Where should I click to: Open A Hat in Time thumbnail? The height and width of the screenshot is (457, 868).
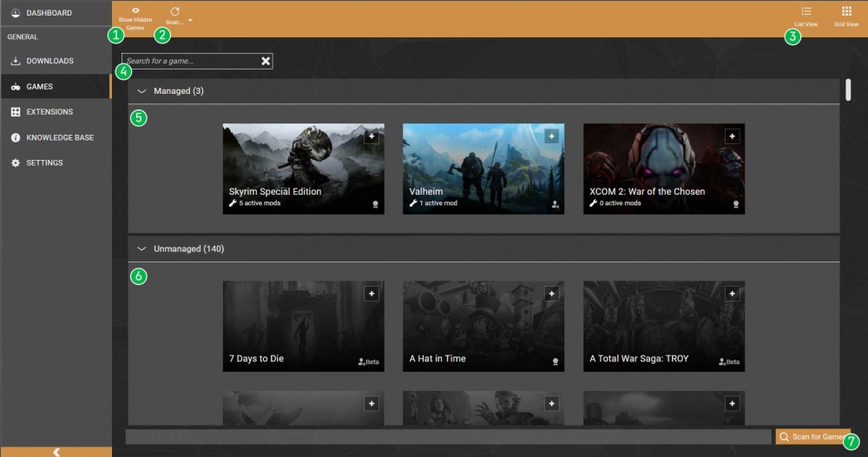[483, 327]
